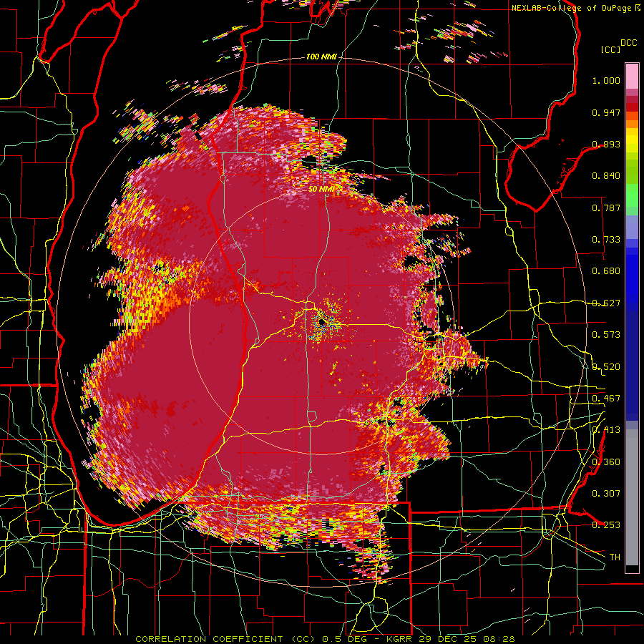Screen dimensions: 644x644
Task: Click the 0.680 value on color scale
Action: coord(606,271)
